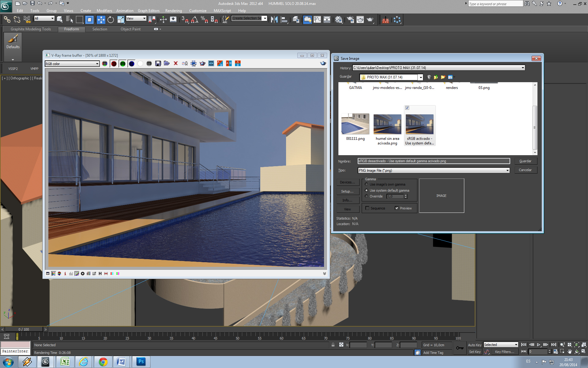The image size is (588, 368).
Task: Open the load image folder icon in frame buffer
Action: click(167, 63)
